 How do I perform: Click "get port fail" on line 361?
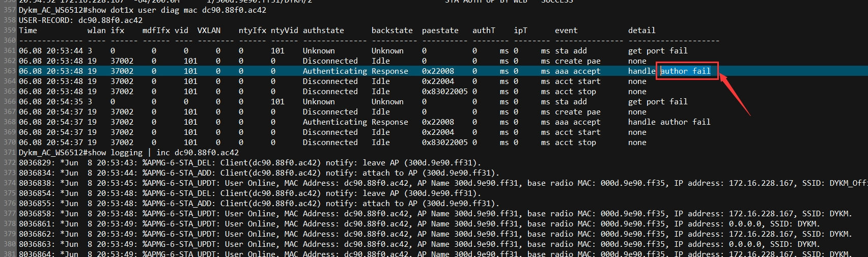click(658, 51)
